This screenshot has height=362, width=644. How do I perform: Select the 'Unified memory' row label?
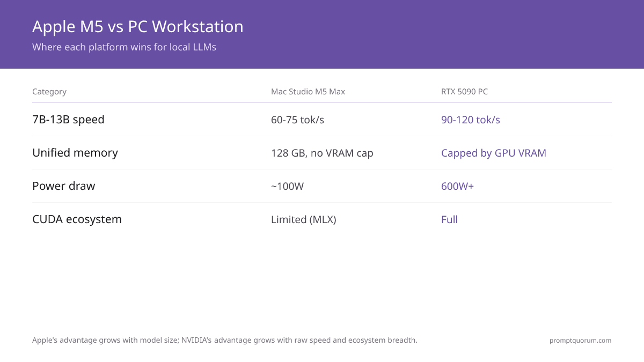tap(75, 153)
